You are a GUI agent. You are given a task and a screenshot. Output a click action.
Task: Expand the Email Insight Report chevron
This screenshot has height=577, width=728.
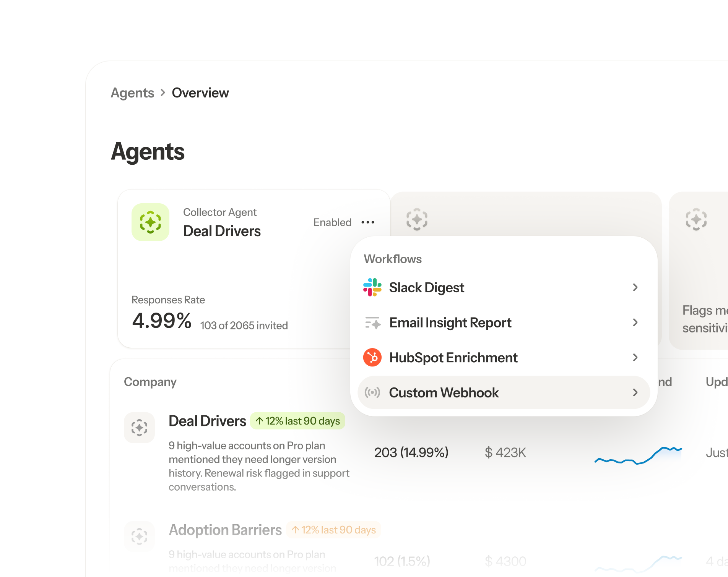pos(636,323)
